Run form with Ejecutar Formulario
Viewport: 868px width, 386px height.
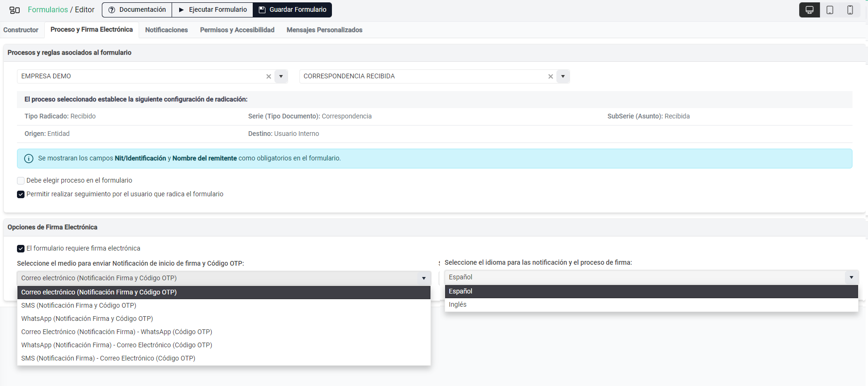point(213,10)
